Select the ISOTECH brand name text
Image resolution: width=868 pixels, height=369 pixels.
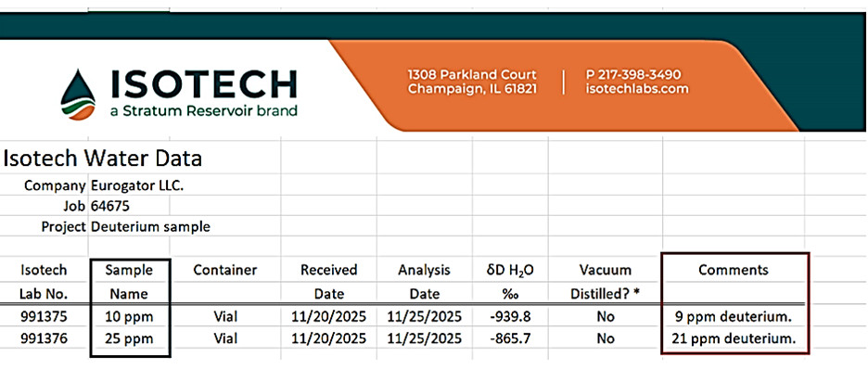[x=204, y=85]
